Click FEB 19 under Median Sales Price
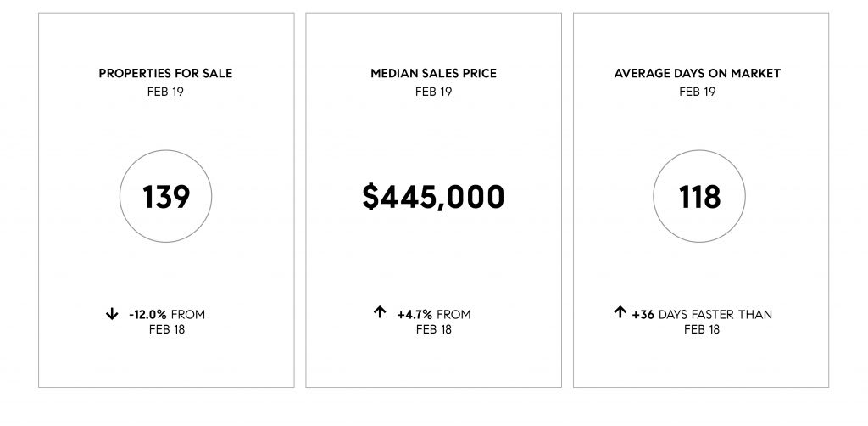 click(433, 92)
